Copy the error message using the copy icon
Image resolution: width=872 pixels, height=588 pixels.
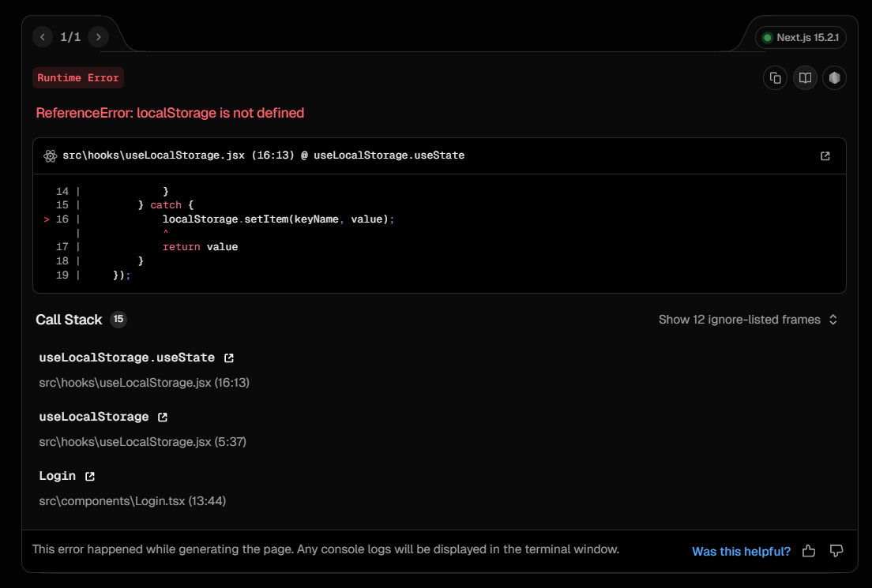775,77
